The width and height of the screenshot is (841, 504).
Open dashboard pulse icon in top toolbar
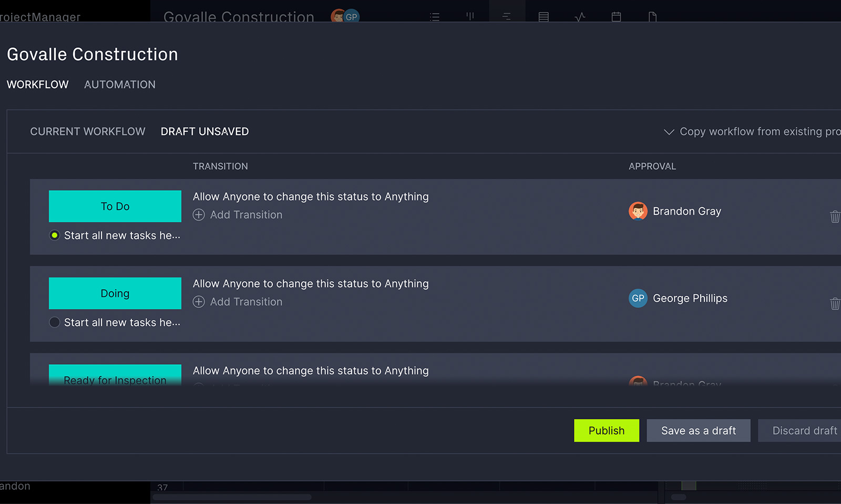click(x=580, y=17)
